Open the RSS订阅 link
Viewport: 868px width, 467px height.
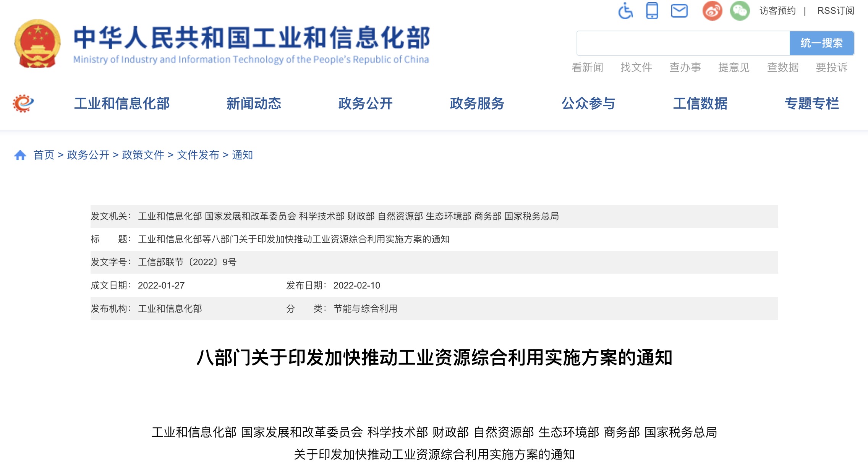pyautogui.click(x=836, y=11)
